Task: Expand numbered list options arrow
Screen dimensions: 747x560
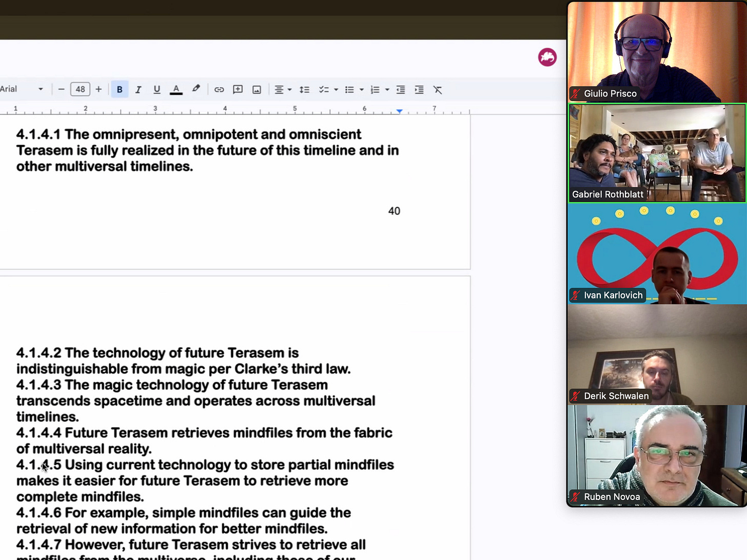Action: 387,90
